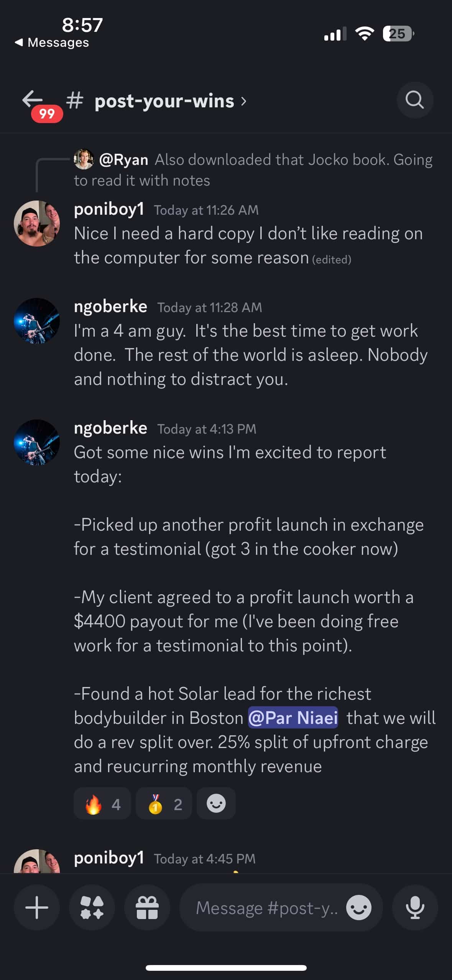Viewport: 452px width, 980px height.
Task: Toggle the medal reaction with 2 votes
Action: tap(164, 803)
